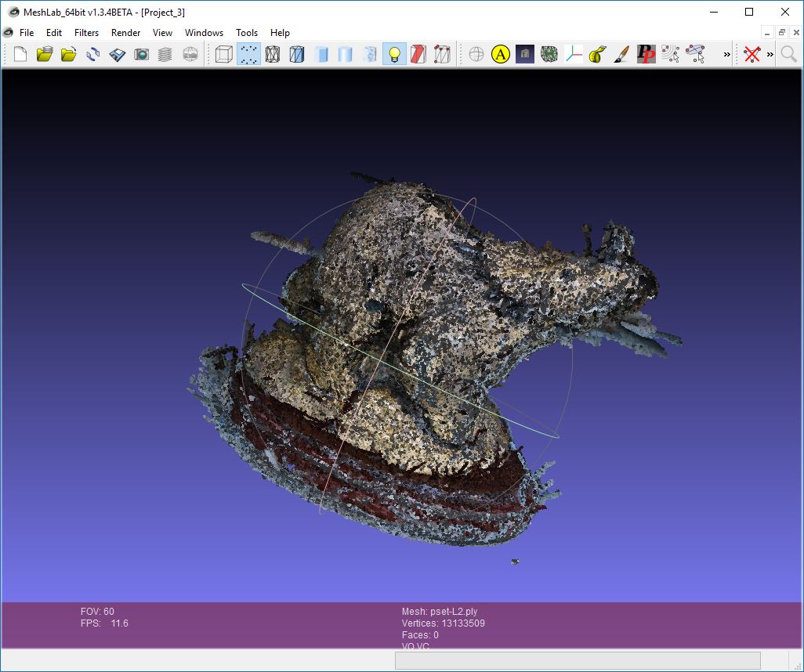Expand the overflow toolbar chevron
The height and width of the screenshot is (672, 804).
coord(727,54)
